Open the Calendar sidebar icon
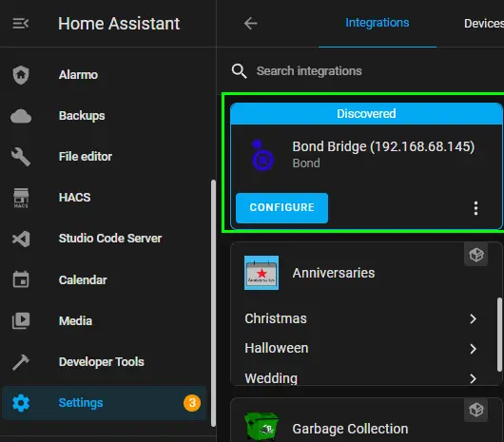Viewport: 504px width, 442px height. [x=21, y=279]
